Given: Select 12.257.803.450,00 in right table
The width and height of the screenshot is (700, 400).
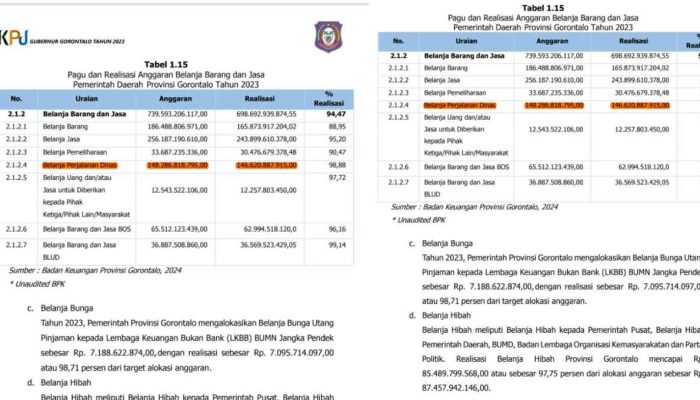Looking at the screenshot, I should click(642, 129).
